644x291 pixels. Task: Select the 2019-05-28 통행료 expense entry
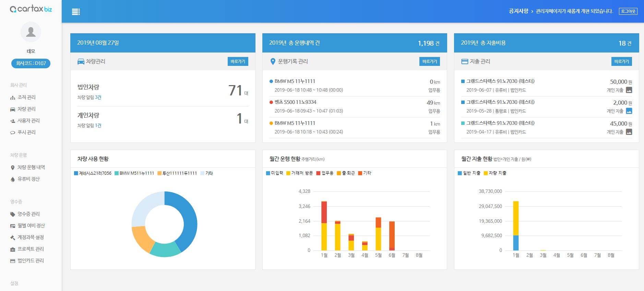547,106
